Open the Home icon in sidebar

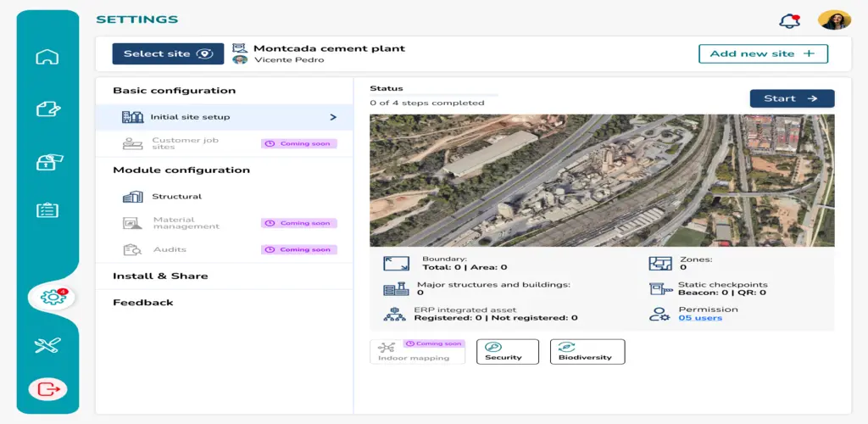[x=47, y=57]
